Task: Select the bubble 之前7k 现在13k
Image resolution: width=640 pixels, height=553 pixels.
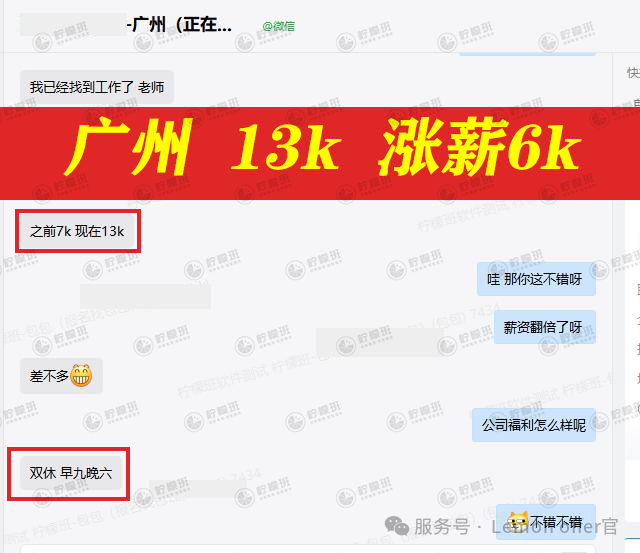Action: click(77, 231)
